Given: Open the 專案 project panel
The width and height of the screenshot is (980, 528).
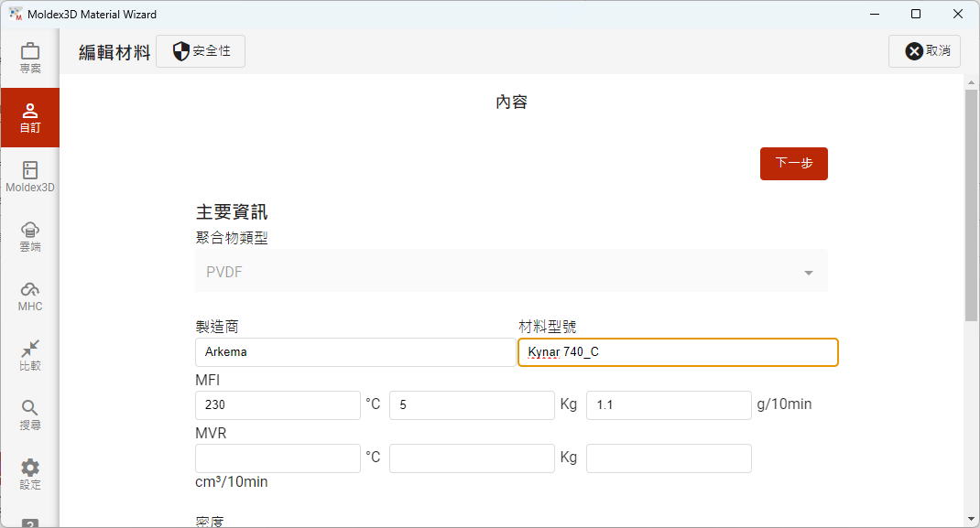Looking at the screenshot, I should pyautogui.click(x=30, y=57).
